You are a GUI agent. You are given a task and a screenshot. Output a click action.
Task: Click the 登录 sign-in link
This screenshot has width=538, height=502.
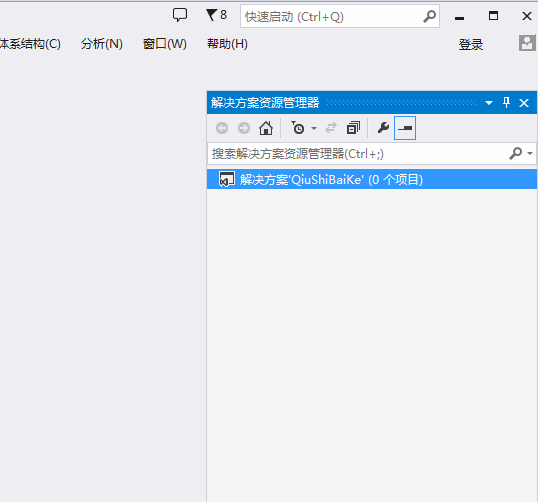coord(471,45)
